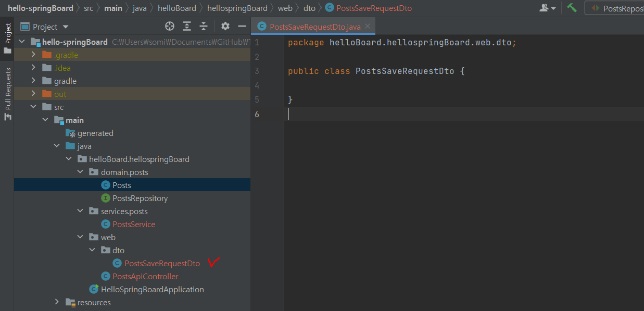Click the package declaration line in editor
The image size is (644, 311).
point(402,42)
